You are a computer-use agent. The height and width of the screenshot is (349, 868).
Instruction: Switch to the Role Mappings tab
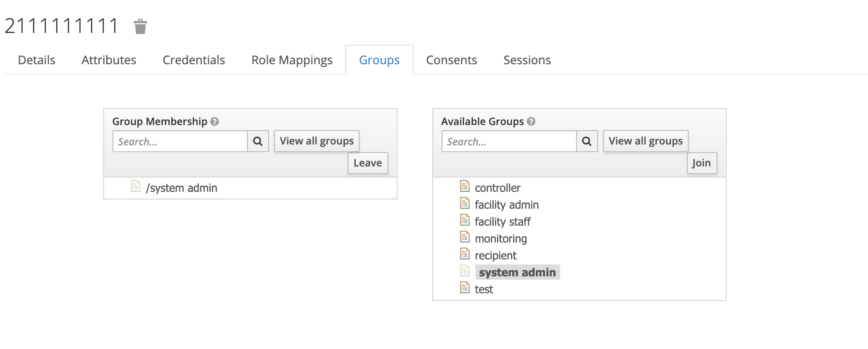(x=292, y=60)
